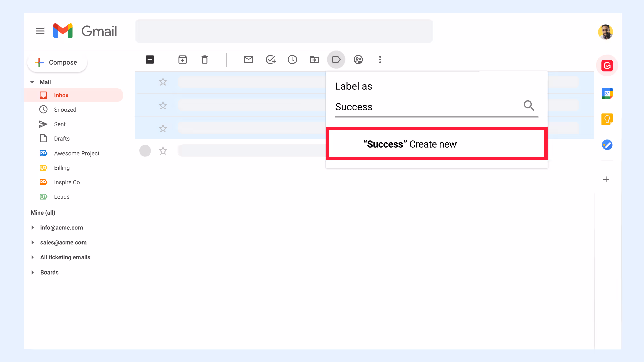
Task: Open Google Calendar side panel icon
Action: [607, 94]
